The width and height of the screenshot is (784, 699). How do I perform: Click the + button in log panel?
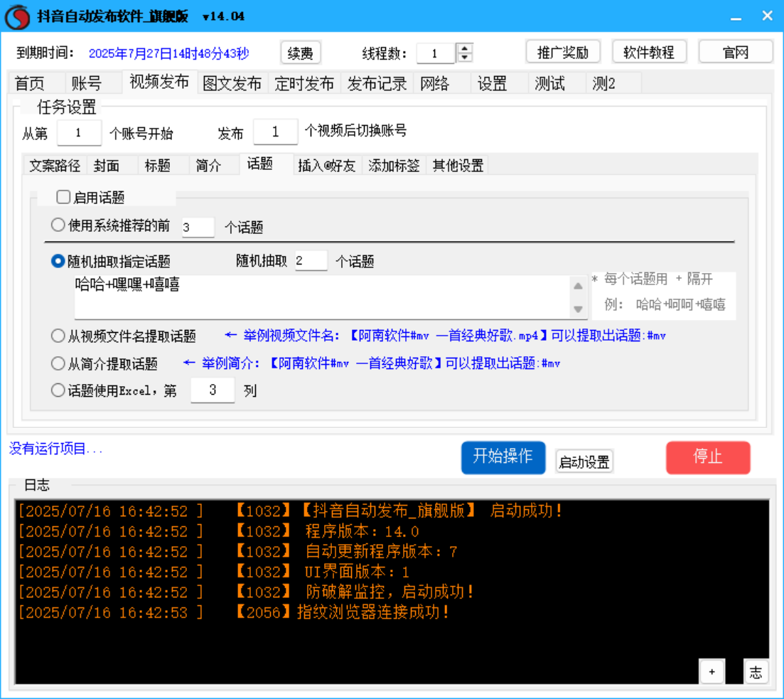tap(711, 671)
